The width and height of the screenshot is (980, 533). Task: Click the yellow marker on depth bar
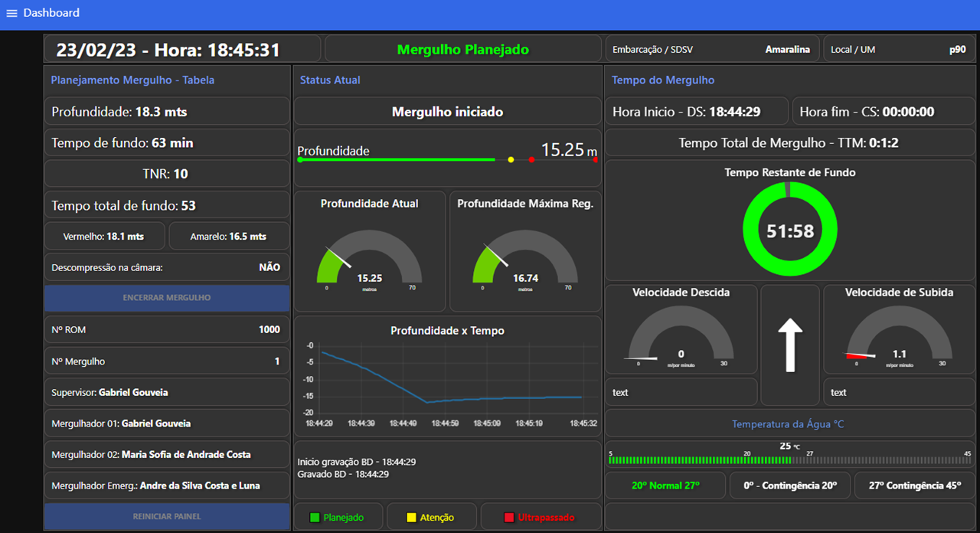point(511,160)
